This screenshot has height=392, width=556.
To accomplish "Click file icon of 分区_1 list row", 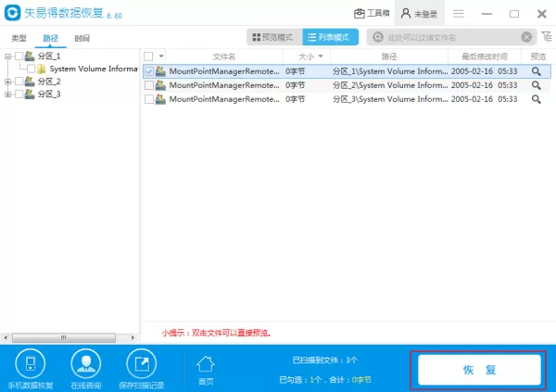I will pyautogui.click(x=160, y=71).
